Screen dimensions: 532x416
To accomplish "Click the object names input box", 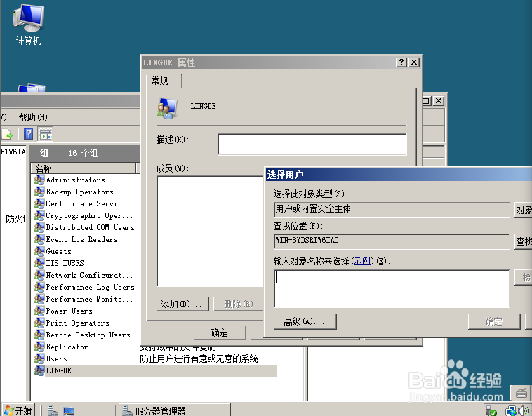I will pos(392,288).
